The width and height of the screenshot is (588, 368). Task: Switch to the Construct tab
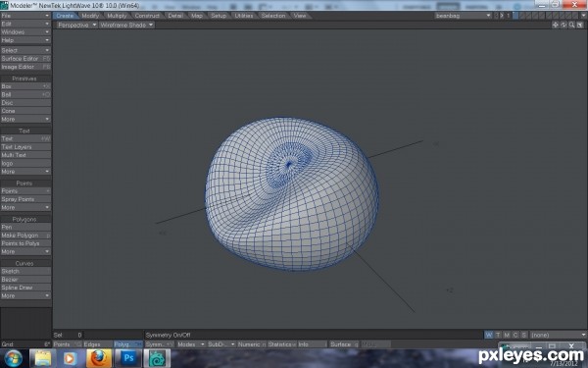[147, 16]
